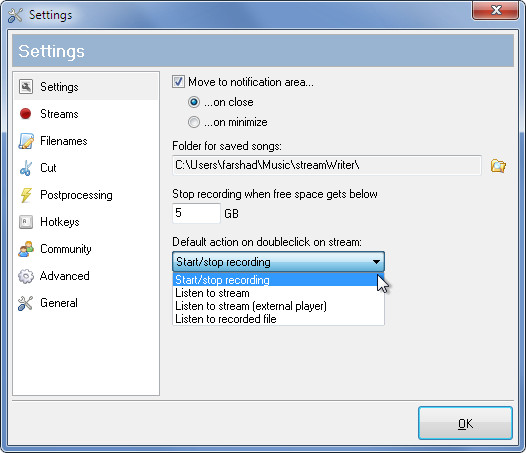This screenshot has height=453, width=526.
Task: Click the General tools icon
Action: (25, 303)
